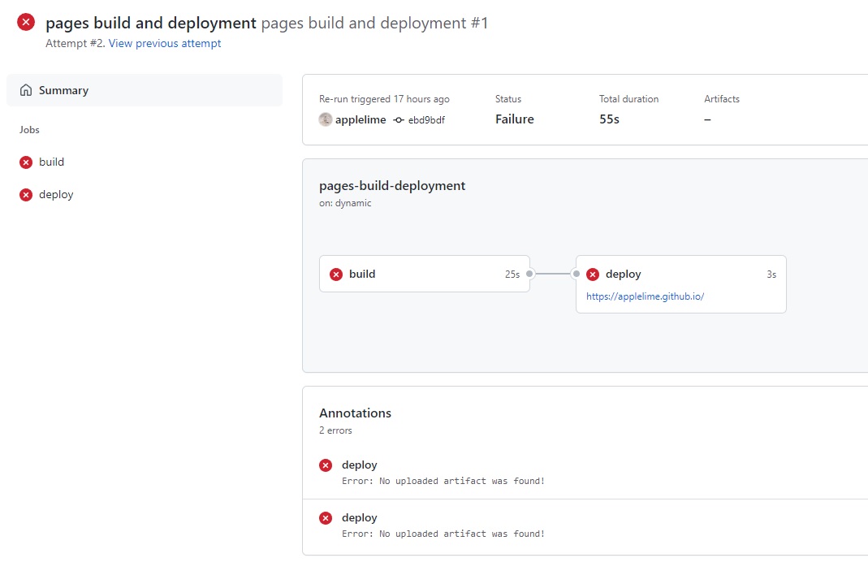Click the Annotations section heading
Viewport: 868px width, 588px height.
tap(355, 413)
